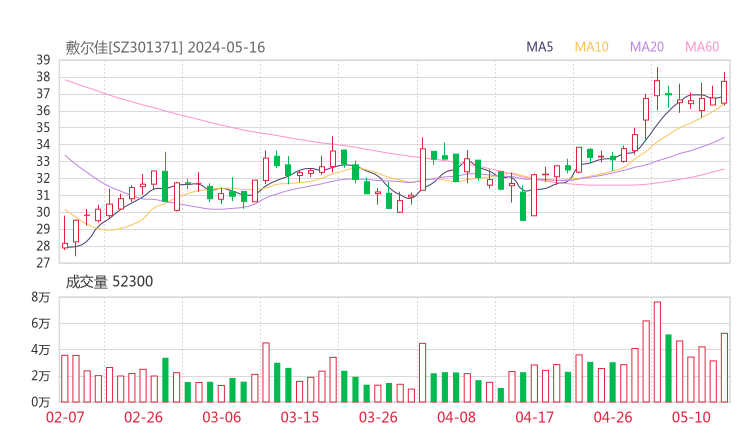The width and height of the screenshot is (740, 440).
Task: Click the 04-26 date axis label
Action: click(613, 417)
